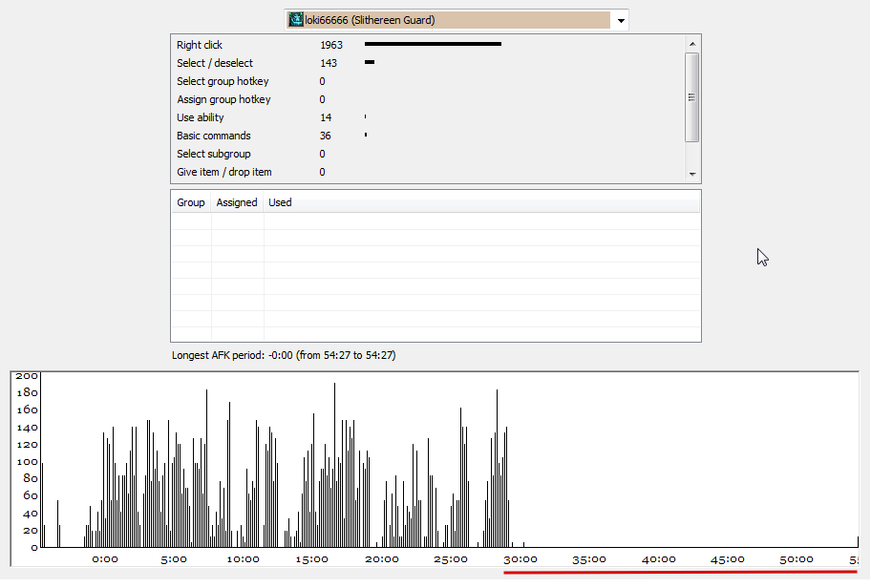Click the actions list scrollbar thumb
The image size is (871, 588).
point(692,97)
